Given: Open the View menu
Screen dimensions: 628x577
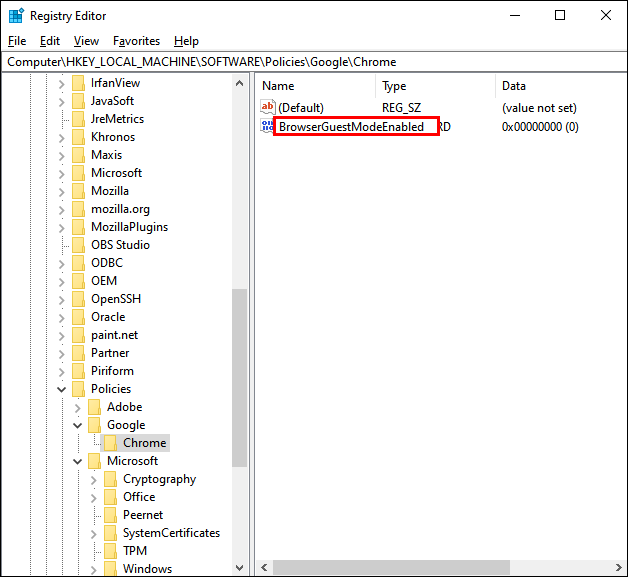Looking at the screenshot, I should pyautogui.click(x=86, y=41).
